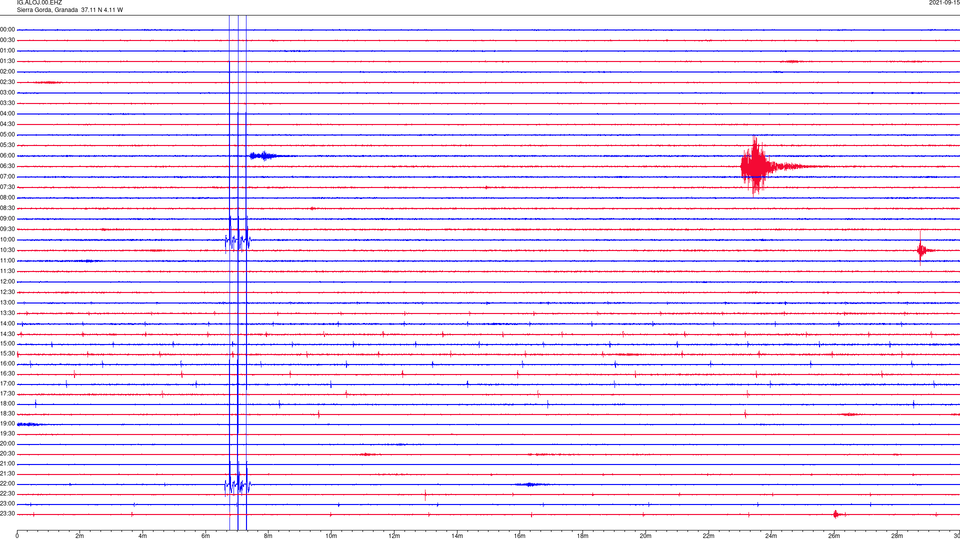
Task: Click the 14:30 time label
Action: coord(7,334)
